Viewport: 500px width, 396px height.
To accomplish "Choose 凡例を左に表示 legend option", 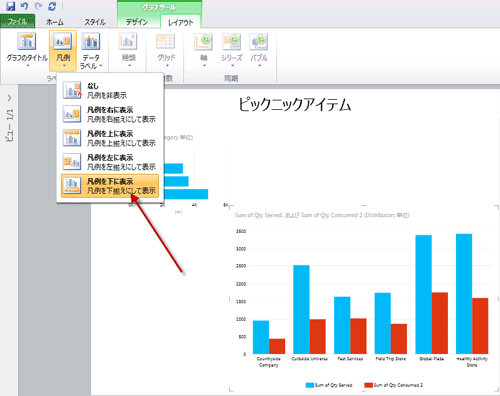I will coord(110,162).
